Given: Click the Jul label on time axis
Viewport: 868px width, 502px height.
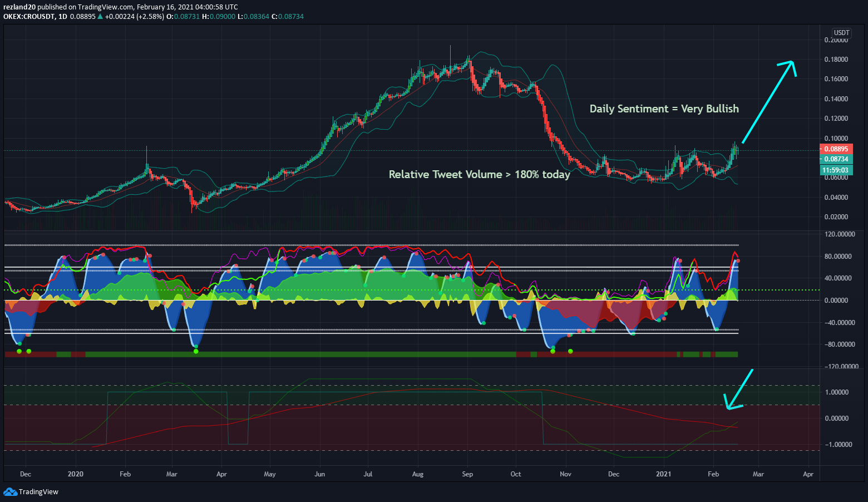Looking at the screenshot, I should click(368, 474).
